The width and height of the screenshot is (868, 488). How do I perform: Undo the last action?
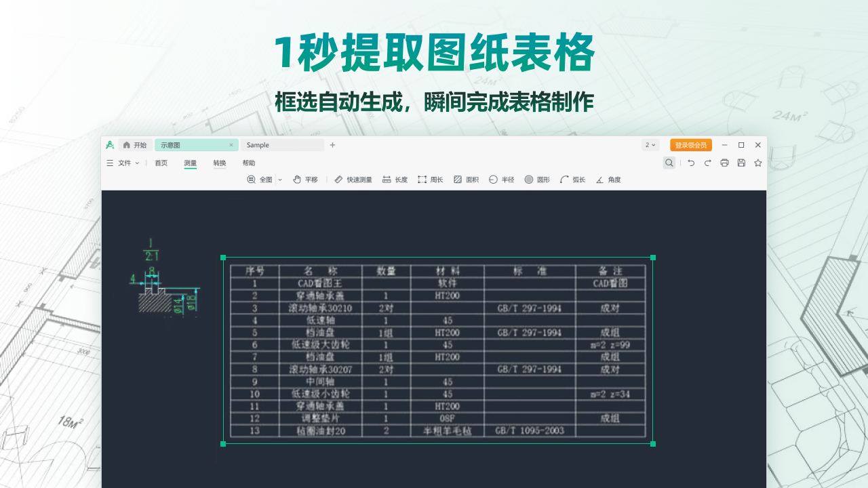(691, 163)
